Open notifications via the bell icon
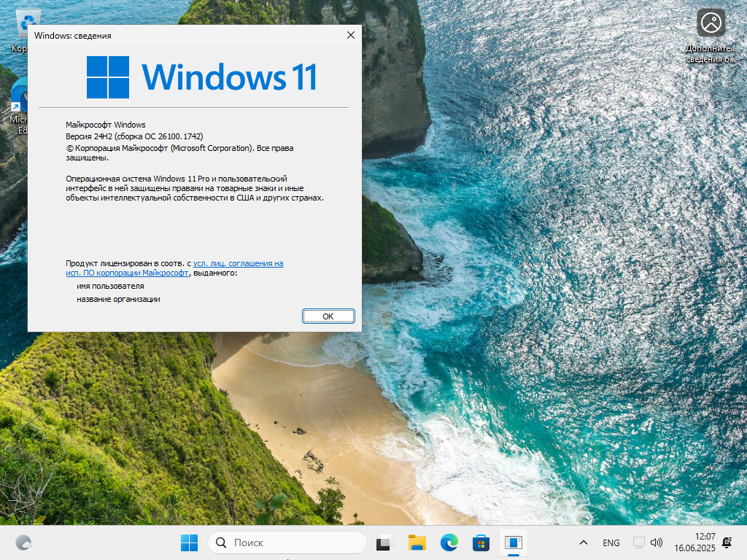Viewport: 747px width, 560px height. (x=726, y=542)
